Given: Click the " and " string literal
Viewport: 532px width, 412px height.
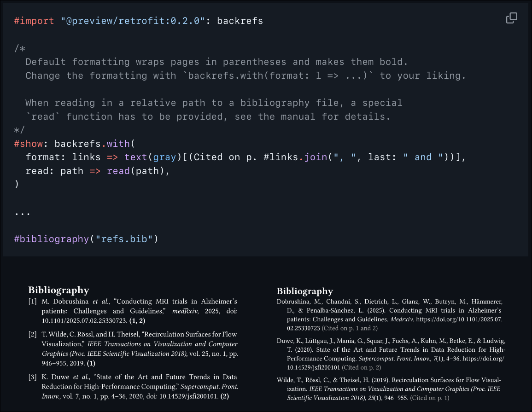Looking at the screenshot, I should coord(423,157).
